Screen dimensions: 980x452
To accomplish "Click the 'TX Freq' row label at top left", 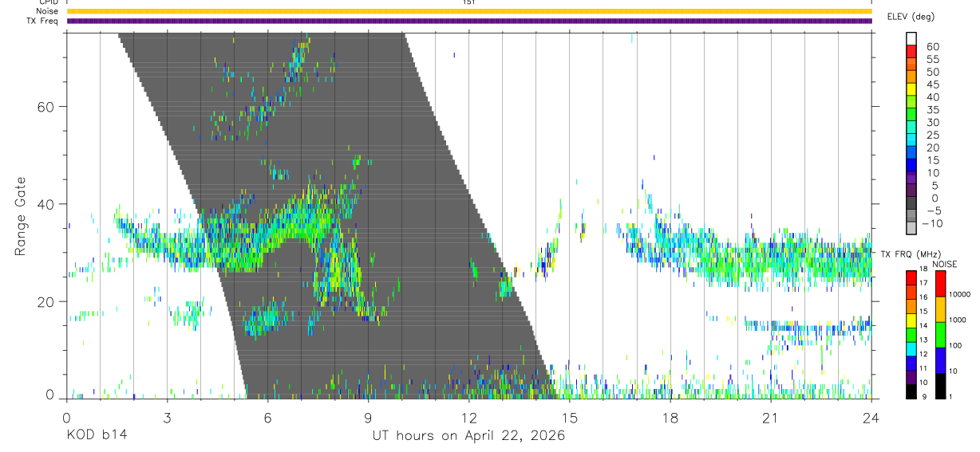I will [x=43, y=21].
